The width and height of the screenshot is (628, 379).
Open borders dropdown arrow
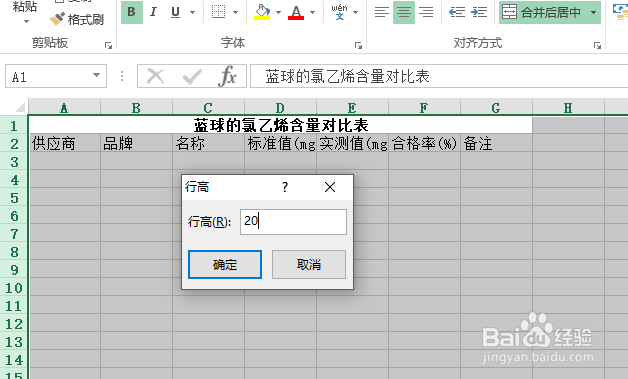point(236,12)
